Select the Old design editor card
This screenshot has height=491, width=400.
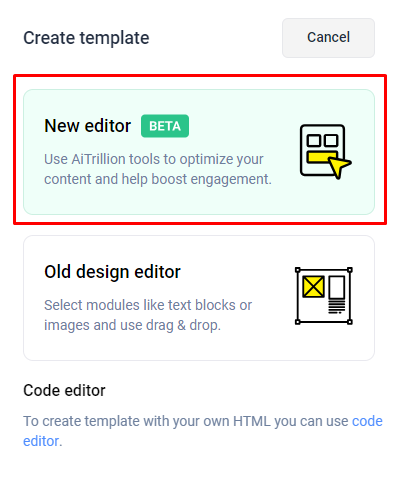pos(199,298)
